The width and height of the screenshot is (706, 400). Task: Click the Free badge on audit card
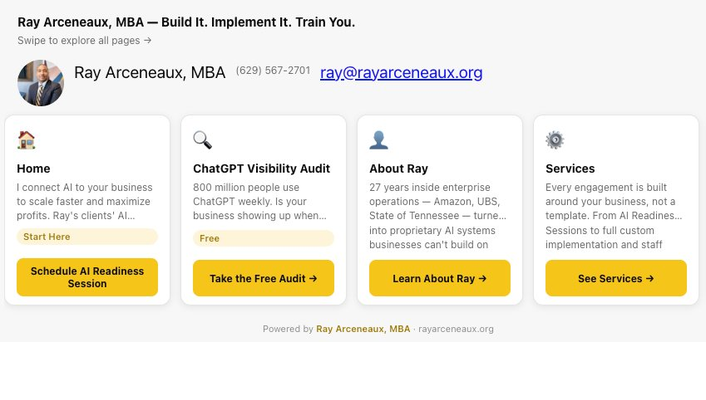(210, 238)
